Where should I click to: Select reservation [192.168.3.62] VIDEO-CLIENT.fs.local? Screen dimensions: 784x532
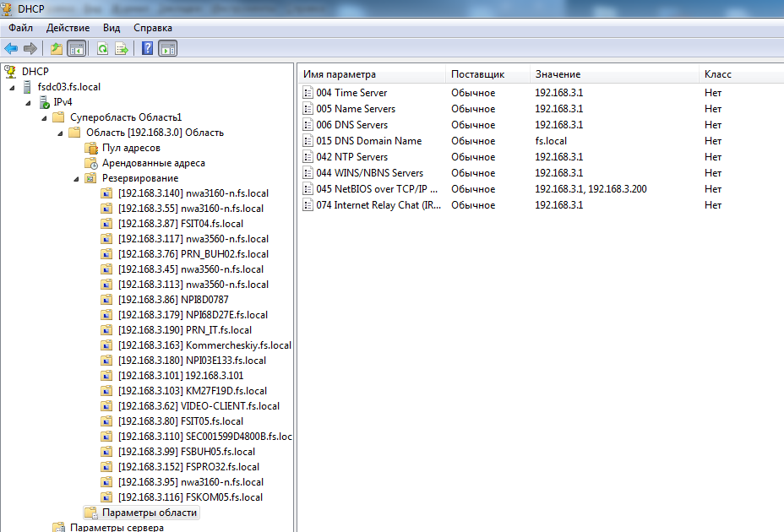pos(199,406)
